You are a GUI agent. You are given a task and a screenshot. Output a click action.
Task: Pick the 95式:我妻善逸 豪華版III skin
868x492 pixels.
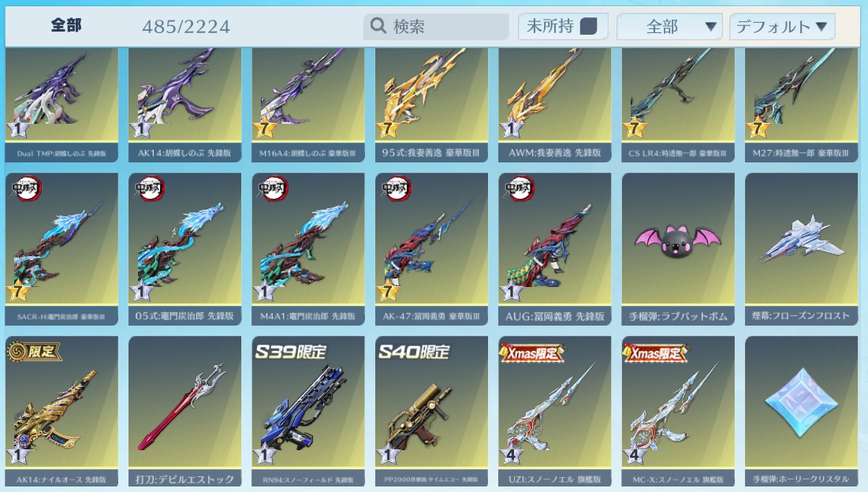(x=431, y=105)
